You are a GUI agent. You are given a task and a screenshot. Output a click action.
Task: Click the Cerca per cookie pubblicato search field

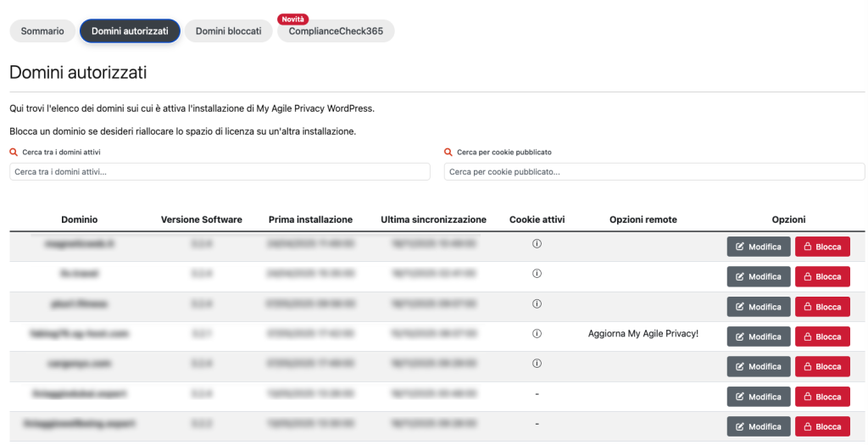pos(654,172)
